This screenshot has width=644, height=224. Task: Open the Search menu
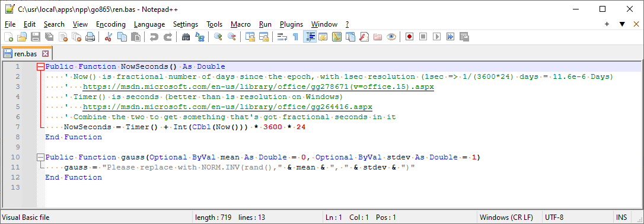(54, 24)
